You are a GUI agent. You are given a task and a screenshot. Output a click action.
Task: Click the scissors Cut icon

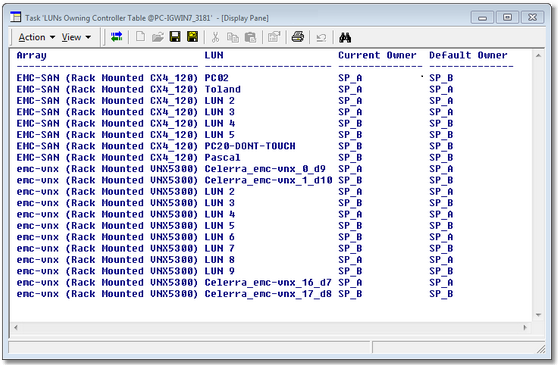tap(215, 37)
